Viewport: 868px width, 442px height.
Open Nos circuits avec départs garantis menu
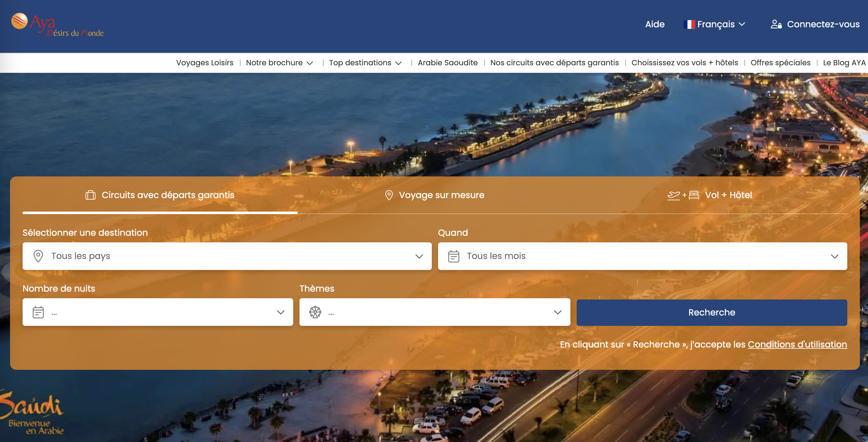[x=554, y=63]
